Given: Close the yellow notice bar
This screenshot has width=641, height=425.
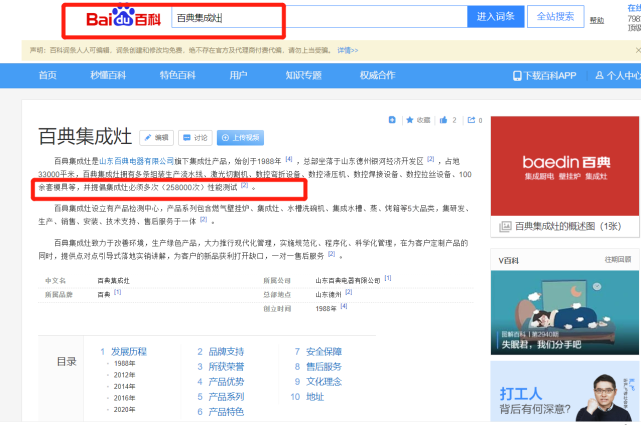Looking at the screenshot, I should coord(637,50).
